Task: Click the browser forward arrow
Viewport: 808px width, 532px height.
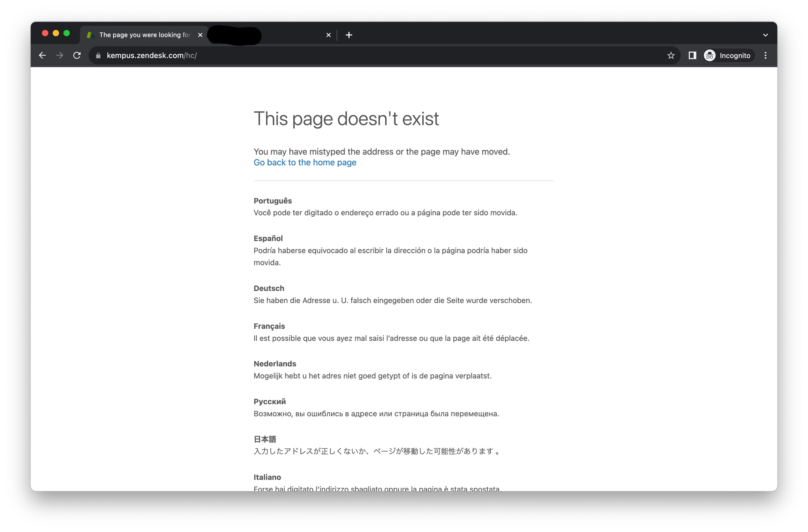Action: (60, 55)
